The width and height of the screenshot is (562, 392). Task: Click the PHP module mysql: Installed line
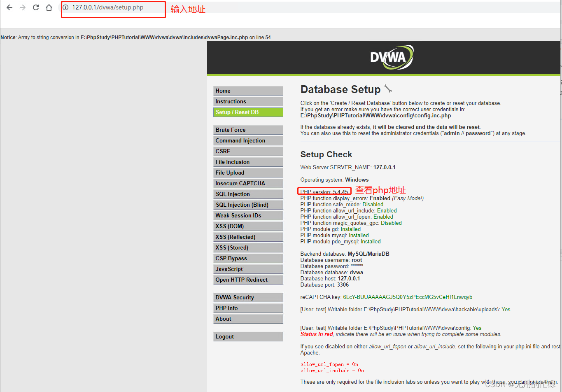334,235
